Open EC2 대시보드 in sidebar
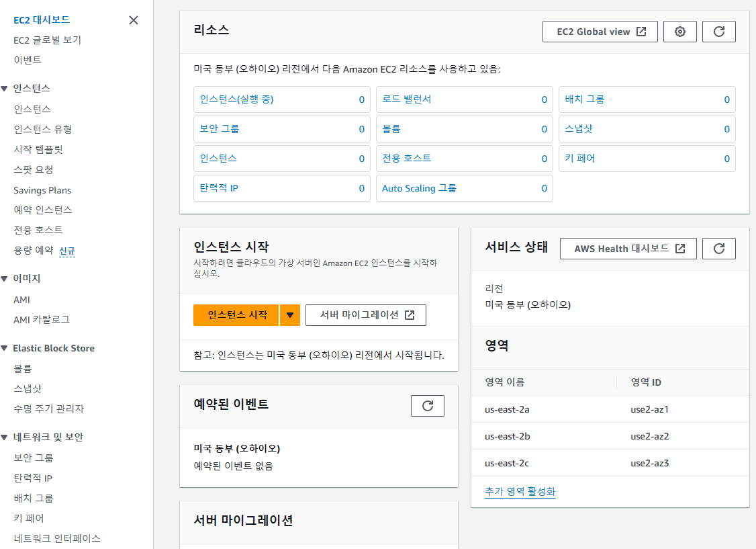Screen dimensions: 756x549 tap(42, 19)
